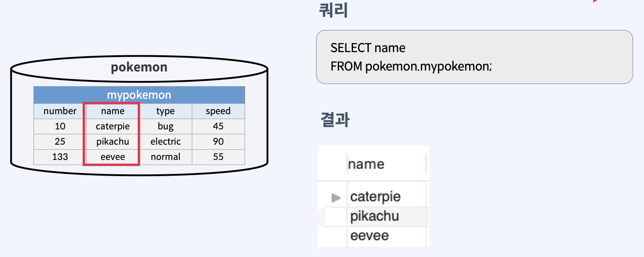Click the speed value 90 cell

(218, 142)
